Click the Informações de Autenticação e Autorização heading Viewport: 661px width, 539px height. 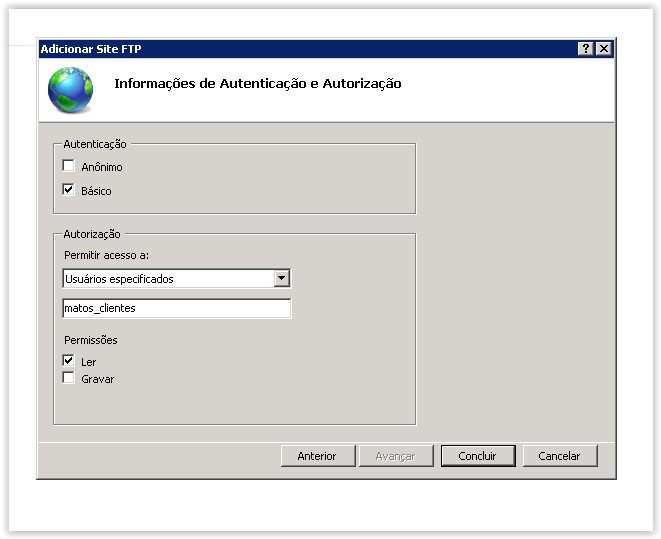(x=258, y=83)
